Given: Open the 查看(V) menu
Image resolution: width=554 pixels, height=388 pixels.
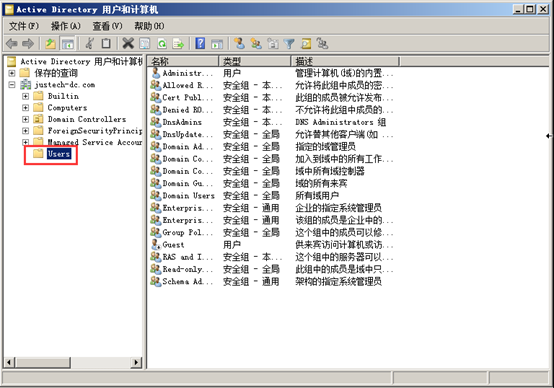Looking at the screenshot, I should point(107,26).
